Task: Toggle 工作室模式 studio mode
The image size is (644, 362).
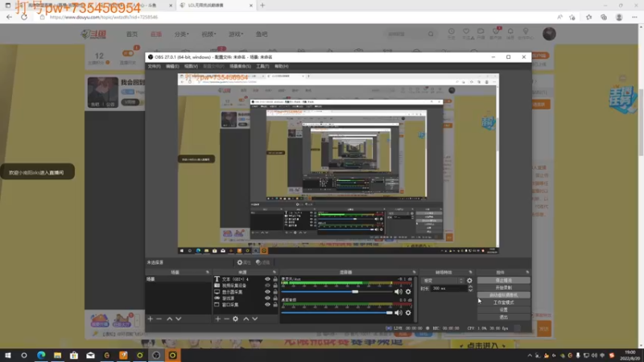Action: (504, 302)
